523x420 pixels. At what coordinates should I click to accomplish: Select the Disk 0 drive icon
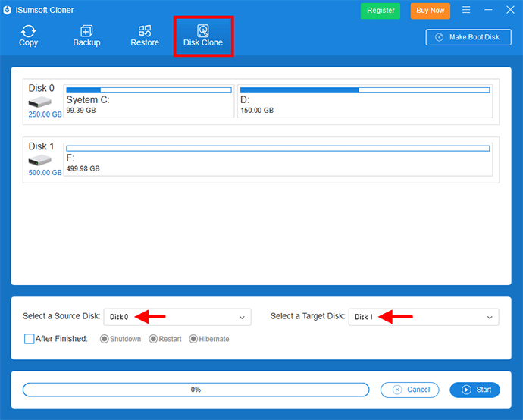point(39,102)
